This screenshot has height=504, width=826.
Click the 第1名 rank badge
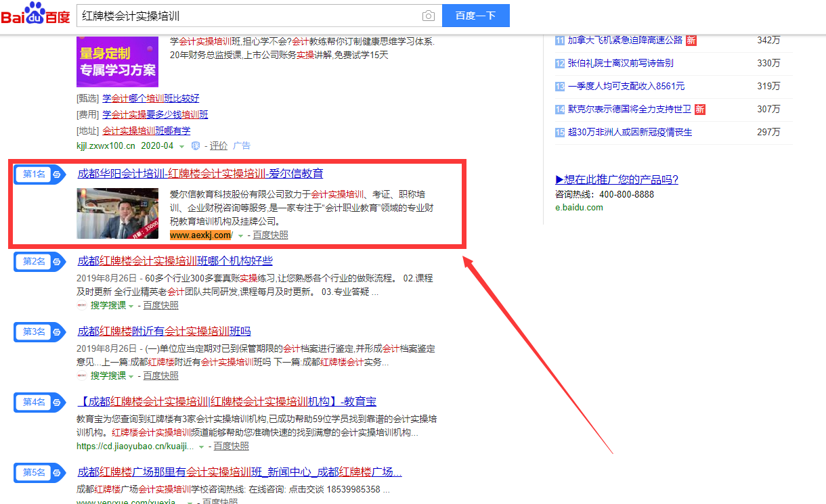[x=41, y=175]
